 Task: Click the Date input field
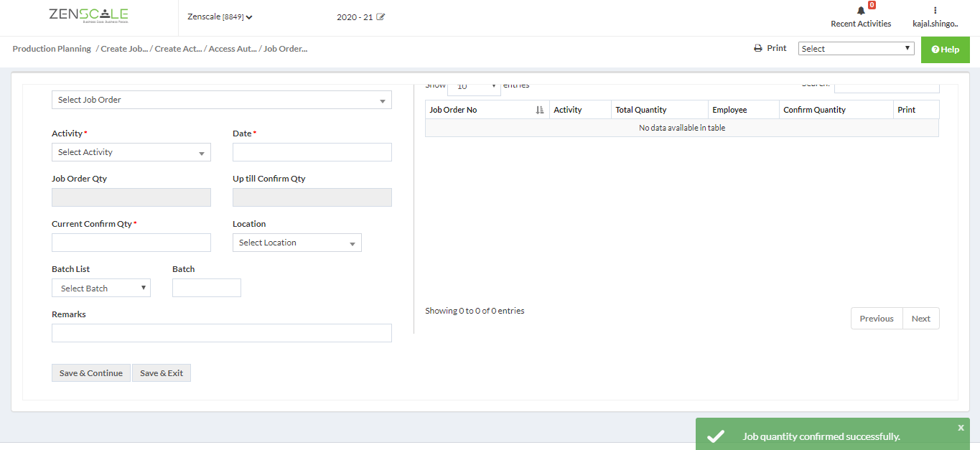(x=312, y=152)
